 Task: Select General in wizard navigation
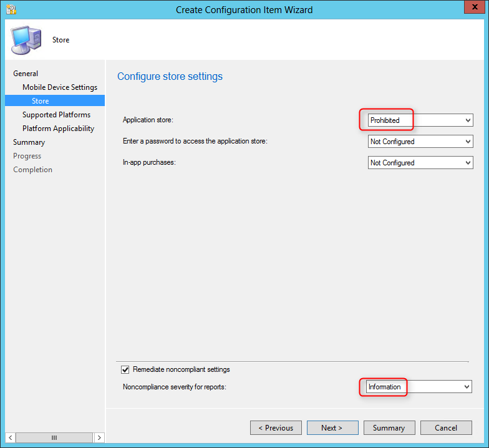[26, 74]
